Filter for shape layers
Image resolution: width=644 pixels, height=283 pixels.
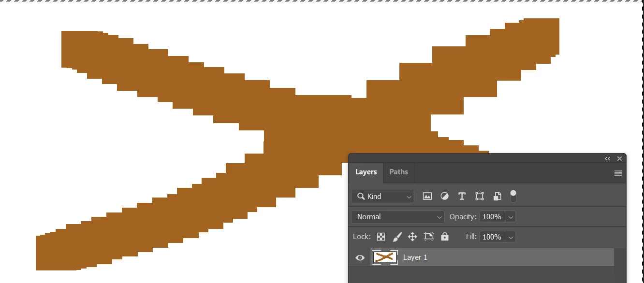coord(479,196)
